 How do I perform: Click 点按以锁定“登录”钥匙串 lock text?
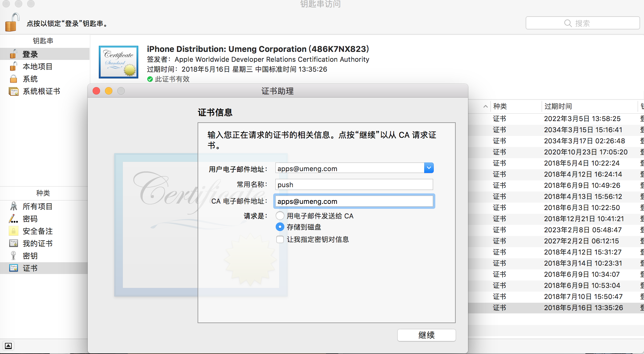tap(68, 23)
